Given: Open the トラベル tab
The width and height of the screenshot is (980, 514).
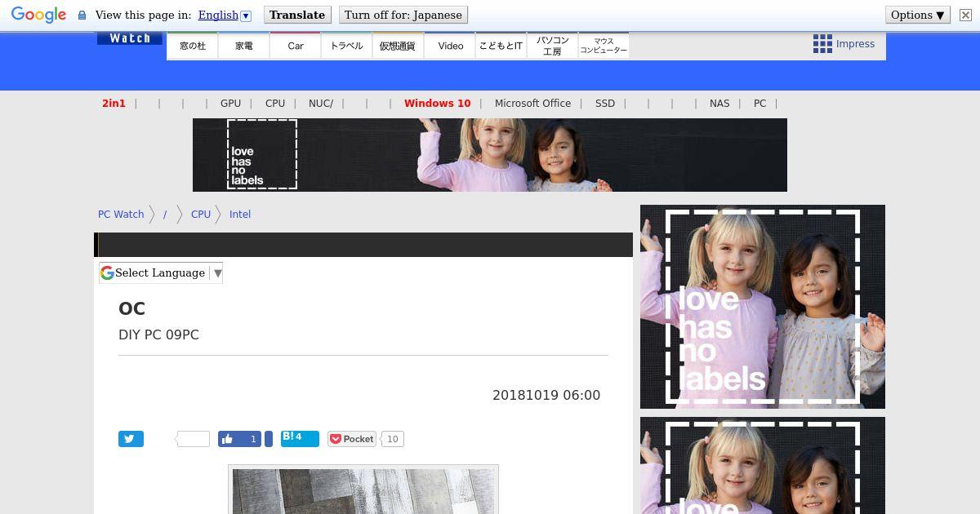Looking at the screenshot, I should (347, 46).
